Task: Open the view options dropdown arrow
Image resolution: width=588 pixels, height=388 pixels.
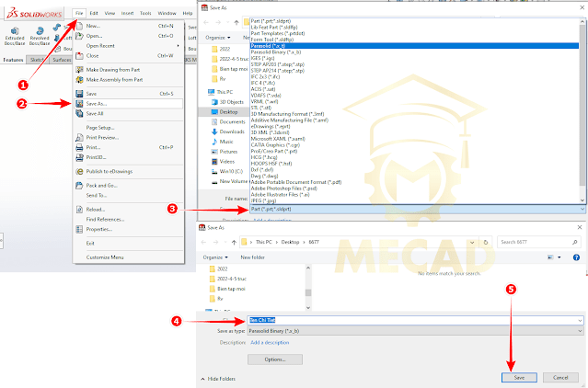Action: click(559, 257)
